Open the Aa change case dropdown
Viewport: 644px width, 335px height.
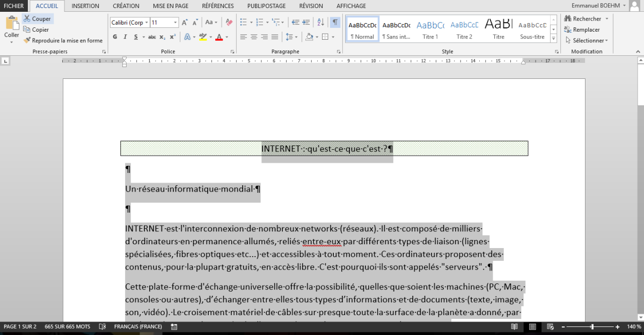(x=211, y=22)
